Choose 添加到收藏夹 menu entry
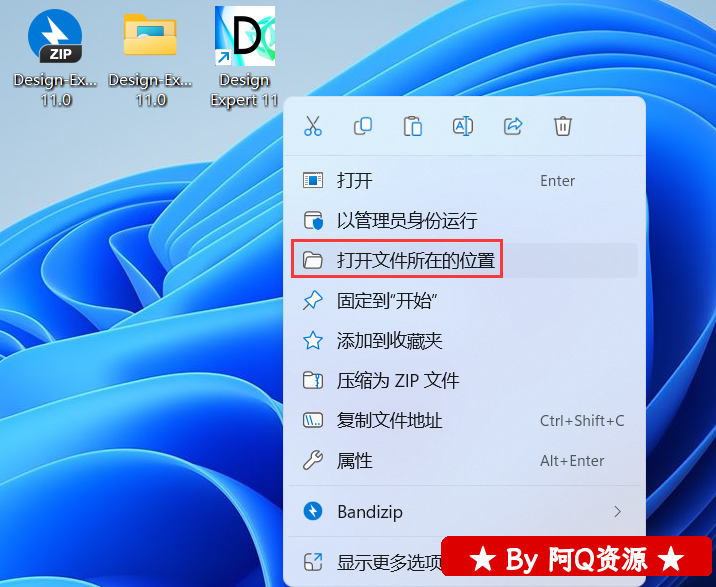Image resolution: width=716 pixels, height=587 pixels. 464,340
